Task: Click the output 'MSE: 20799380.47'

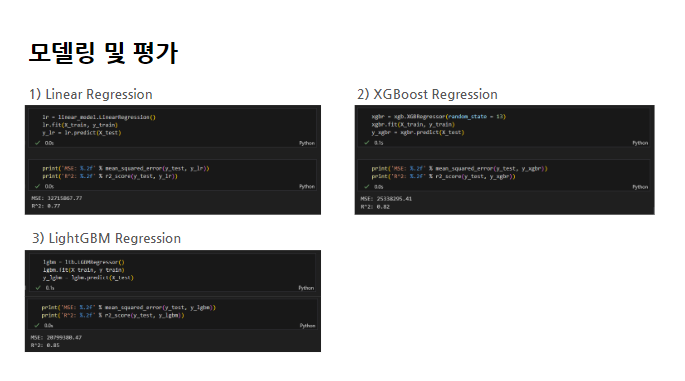Action: click(x=56, y=337)
